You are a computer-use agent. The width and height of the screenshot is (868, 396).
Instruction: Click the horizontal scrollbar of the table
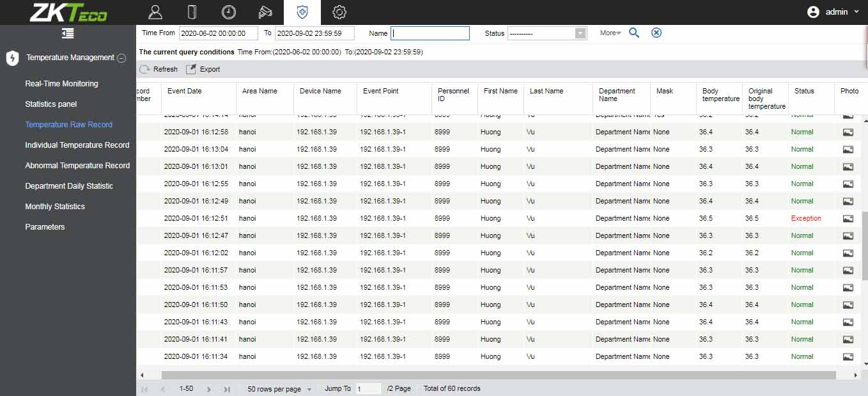pos(499,375)
